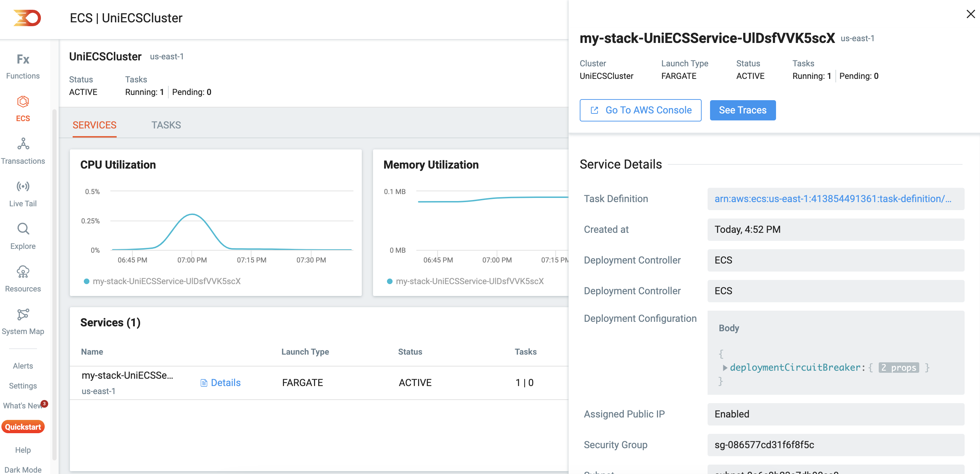Click the Service Details heading

point(621,164)
